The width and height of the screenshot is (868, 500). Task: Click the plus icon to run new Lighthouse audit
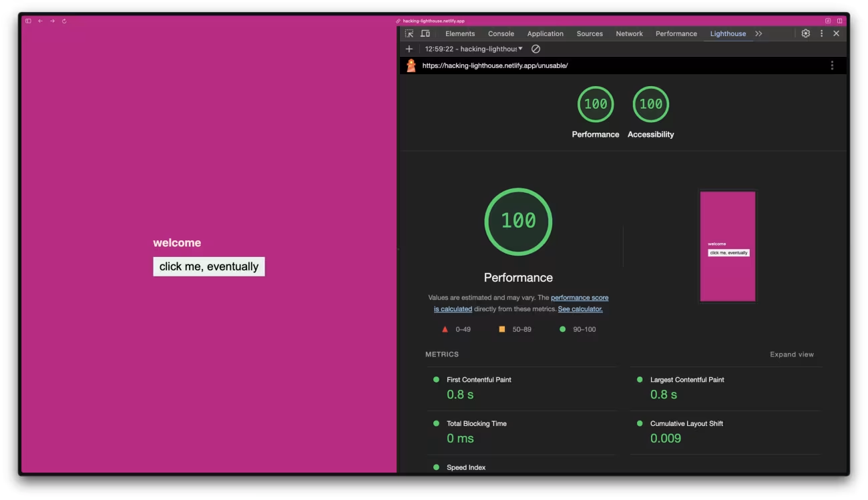pos(409,48)
